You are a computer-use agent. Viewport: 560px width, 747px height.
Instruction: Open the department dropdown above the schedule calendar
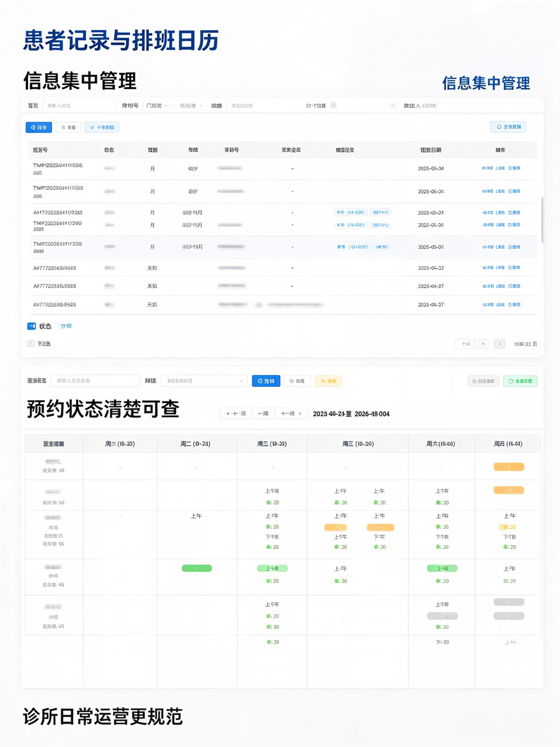[204, 381]
